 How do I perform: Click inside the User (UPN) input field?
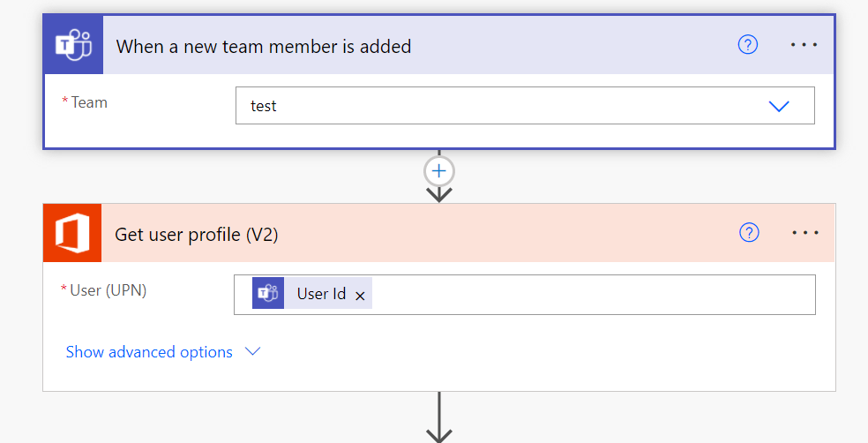[x=591, y=295]
